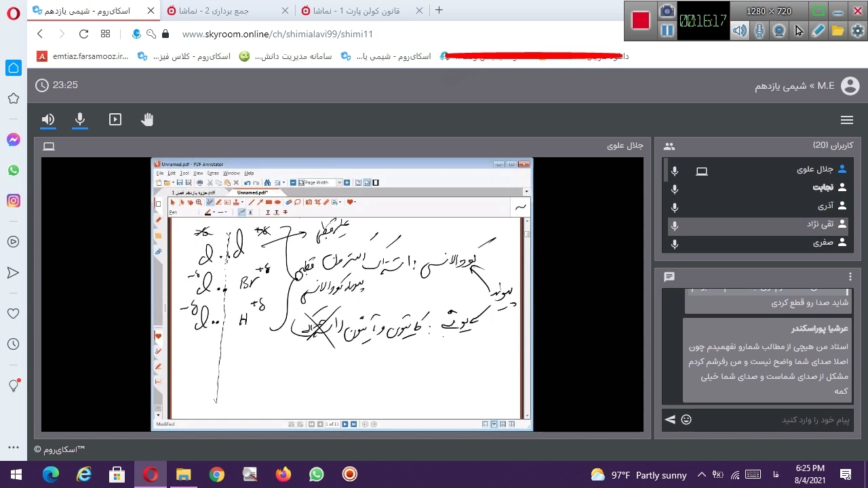Image resolution: width=868 pixels, height=488 pixels.
Task: Click the media playback icon in Skyroom toolbar
Action: coord(115,120)
